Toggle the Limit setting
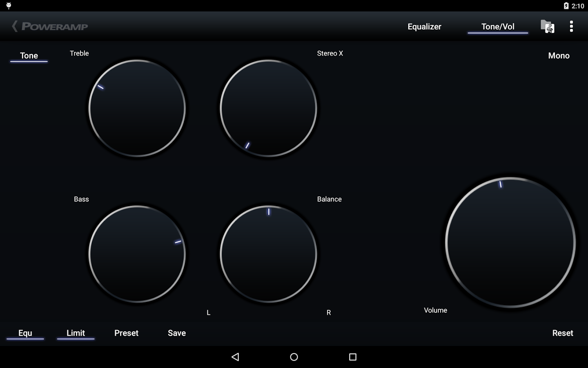Viewport: 588px width, 368px height. point(76,333)
